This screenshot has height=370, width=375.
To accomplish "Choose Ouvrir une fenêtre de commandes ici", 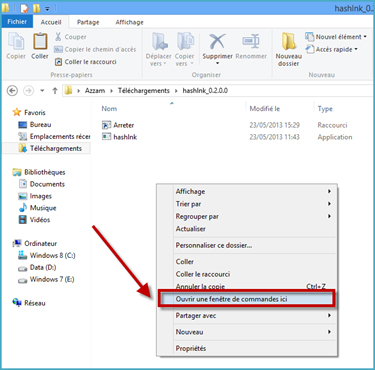I will (247, 299).
